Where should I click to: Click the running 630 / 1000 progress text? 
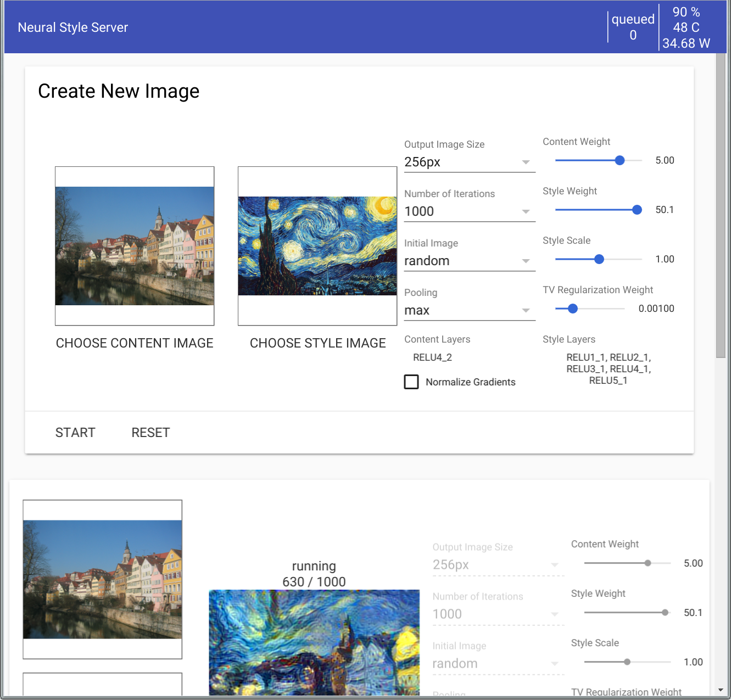pos(314,574)
